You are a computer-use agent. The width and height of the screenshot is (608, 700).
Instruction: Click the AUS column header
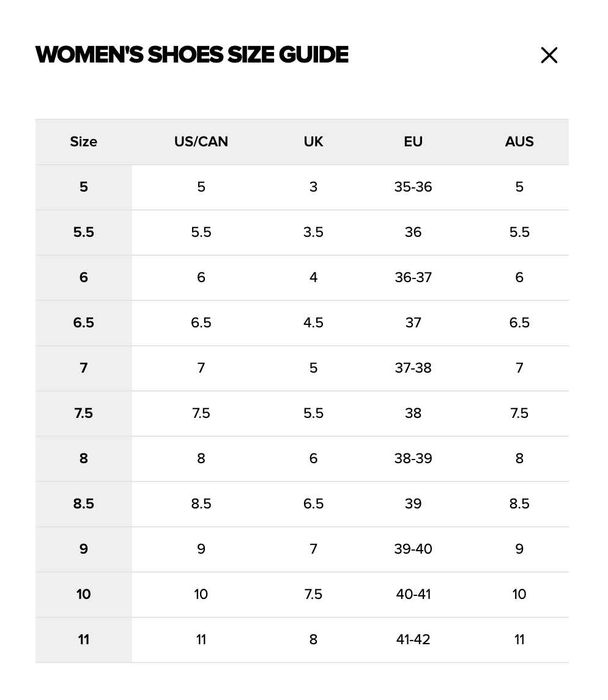519,142
